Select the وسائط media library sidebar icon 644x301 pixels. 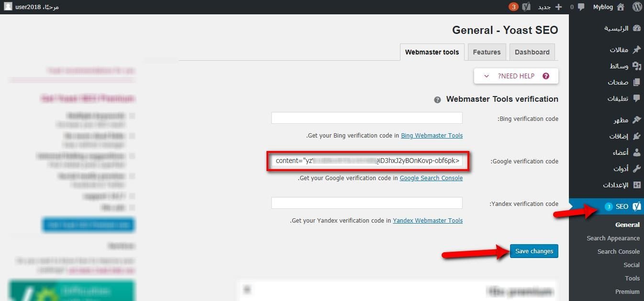pyautogui.click(x=637, y=65)
